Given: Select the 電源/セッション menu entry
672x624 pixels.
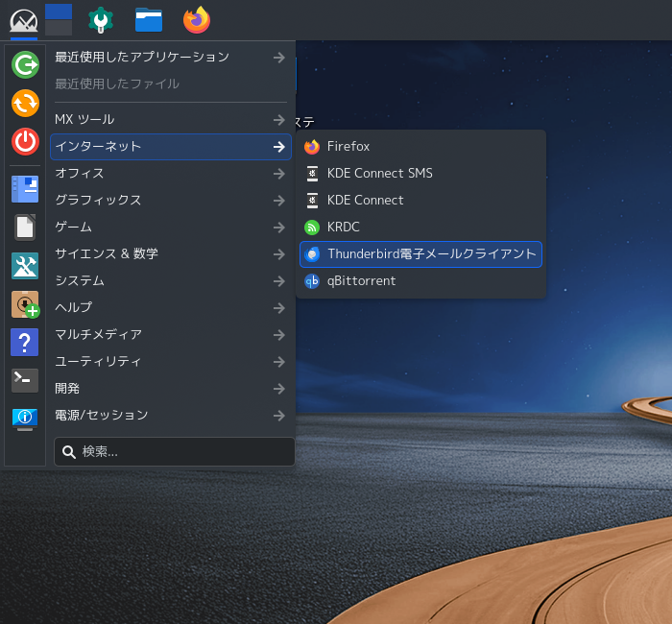Looking at the screenshot, I should click(x=171, y=416).
